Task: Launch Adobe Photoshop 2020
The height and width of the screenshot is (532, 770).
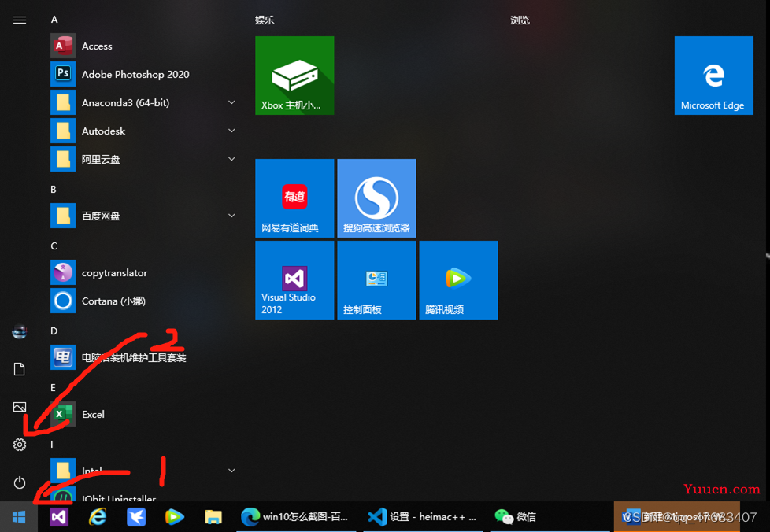Action: (143, 74)
